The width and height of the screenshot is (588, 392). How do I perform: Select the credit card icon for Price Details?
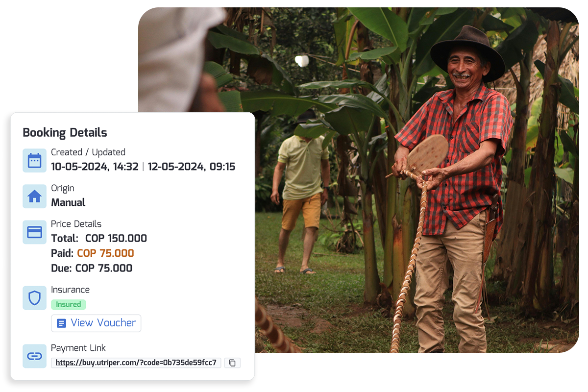(34, 232)
